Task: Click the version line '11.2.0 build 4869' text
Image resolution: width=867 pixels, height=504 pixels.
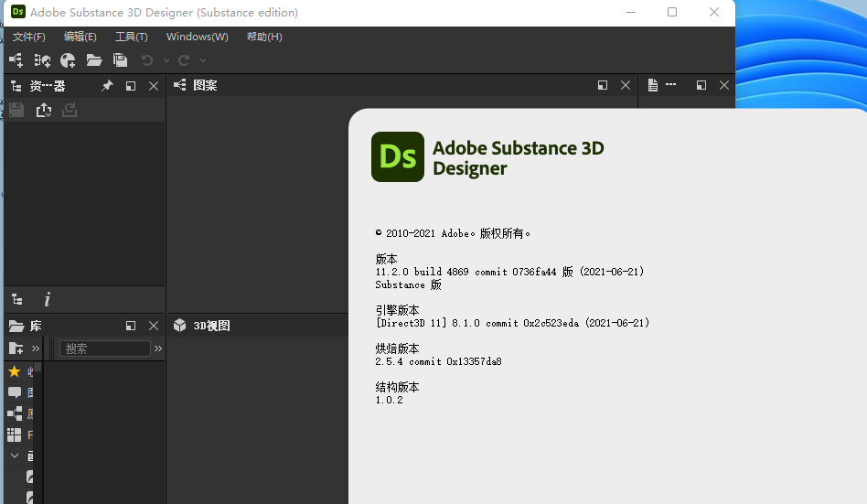Action: pyautogui.click(x=509, y=272)
